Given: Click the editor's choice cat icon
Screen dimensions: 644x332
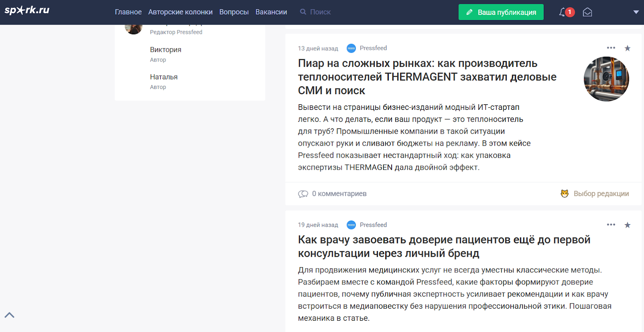Looking at the screenshot, I should click(x=565, y=194).
